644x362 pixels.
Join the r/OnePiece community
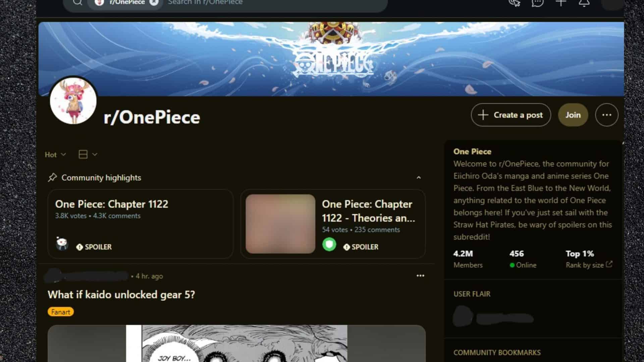[x=573, y=115]
